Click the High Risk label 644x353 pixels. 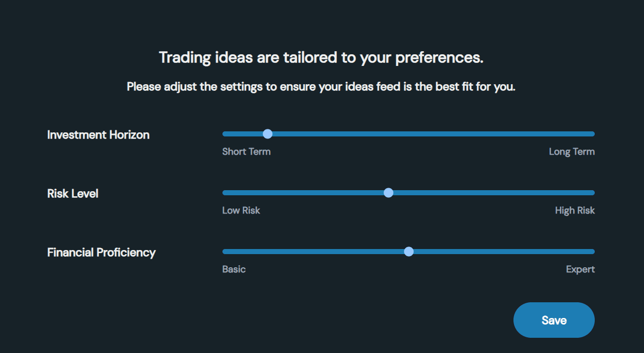pyautogui.click(x=574, y=210)
